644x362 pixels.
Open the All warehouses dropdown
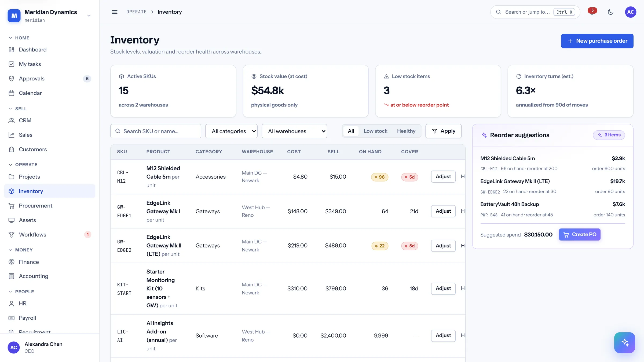pyautogui.click(x=294, y=131)
